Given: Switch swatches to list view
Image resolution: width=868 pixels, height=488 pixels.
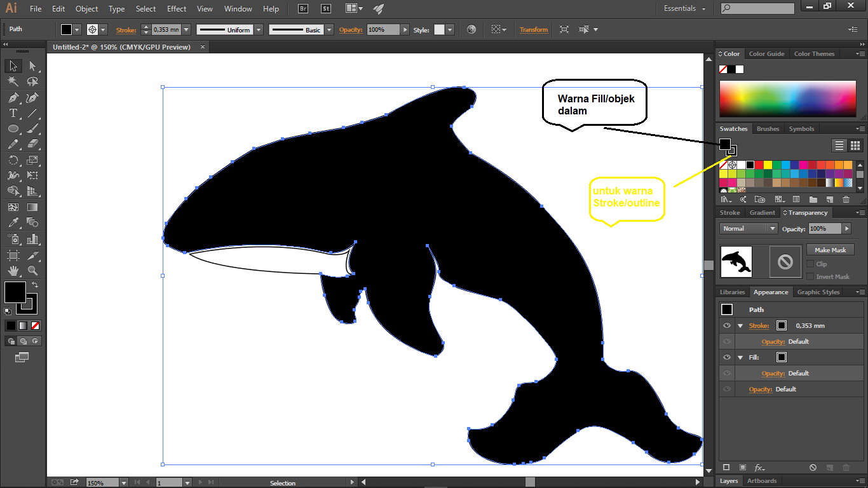Looking at the screenshot, I should coord(839,146).
